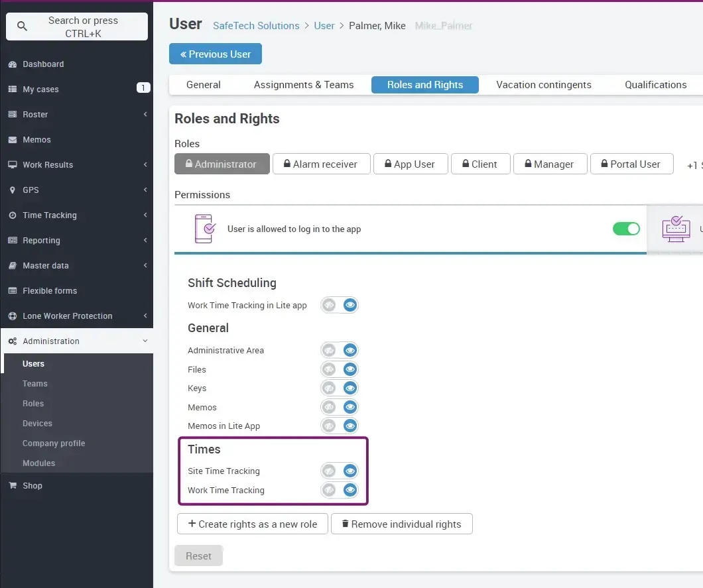Screen dimensions: 703x588
Task: Click the Memos envelope icon
Action: pos(12,140)
